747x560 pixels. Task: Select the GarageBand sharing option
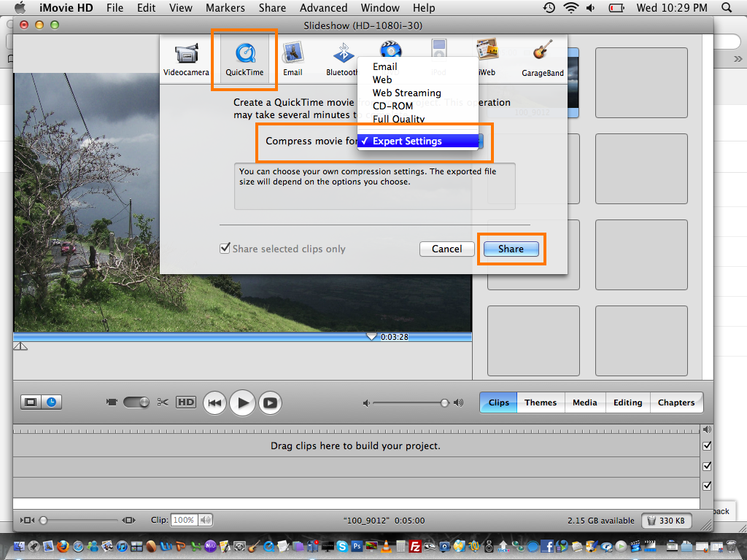coord(542,57)
